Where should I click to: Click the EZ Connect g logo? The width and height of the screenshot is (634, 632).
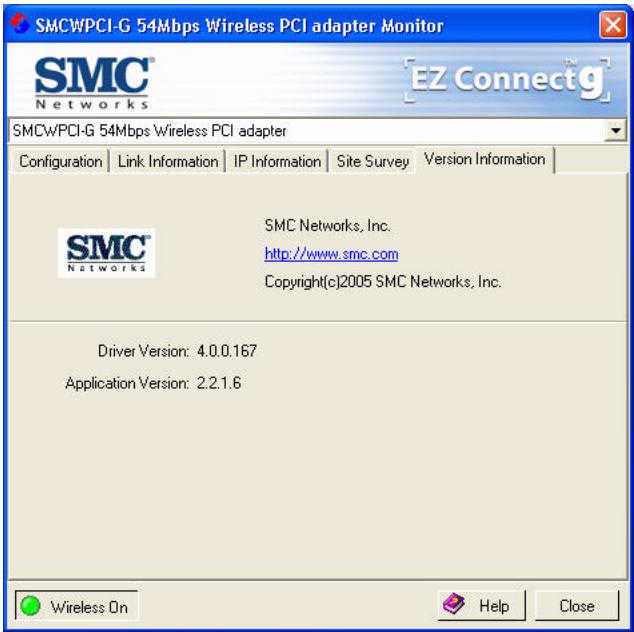[x=507, y=79]
